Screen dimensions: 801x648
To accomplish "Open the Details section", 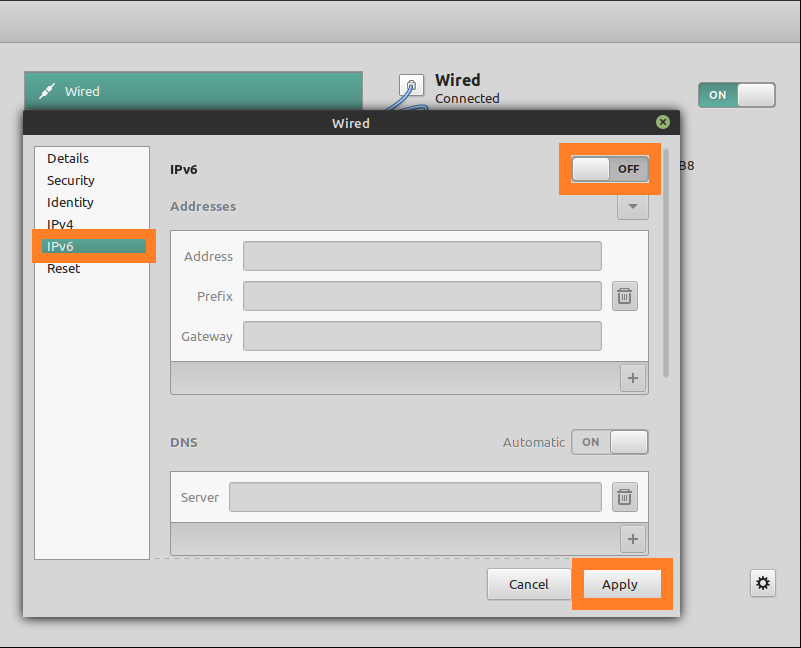I will click(x=68, y=158).
